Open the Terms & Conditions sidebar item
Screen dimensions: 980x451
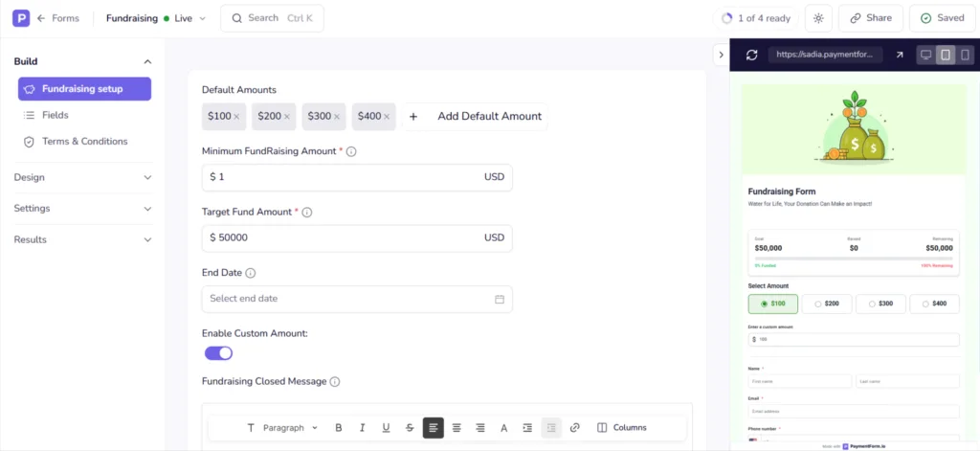tap(84, 142)
